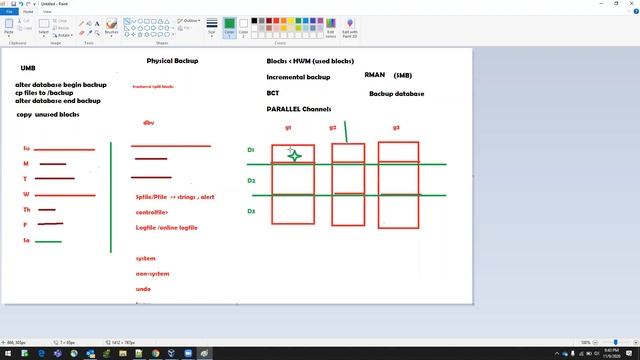Screen dimensions: 640x360
Task: Open the notification center icon
Action: pyautogui.click(x=629, y=353)
